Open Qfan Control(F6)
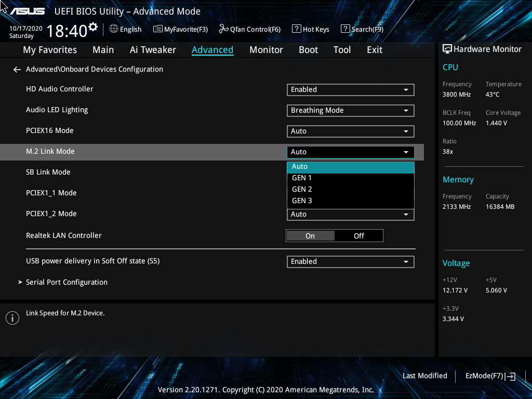Viewport: 532px width, 399px height. pyautogui.click(x=250, y=29)
